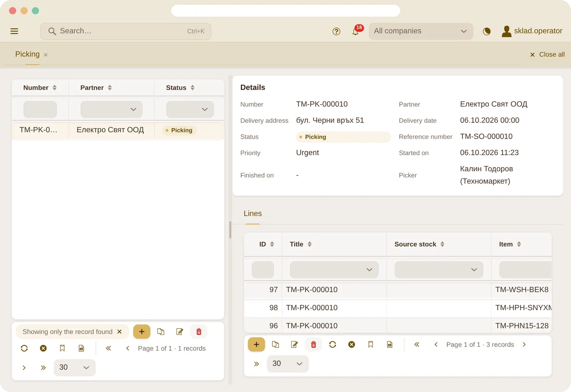The image size is (571, 392).
Task: Expand the All companies dropdown
Action: point(421,31)
